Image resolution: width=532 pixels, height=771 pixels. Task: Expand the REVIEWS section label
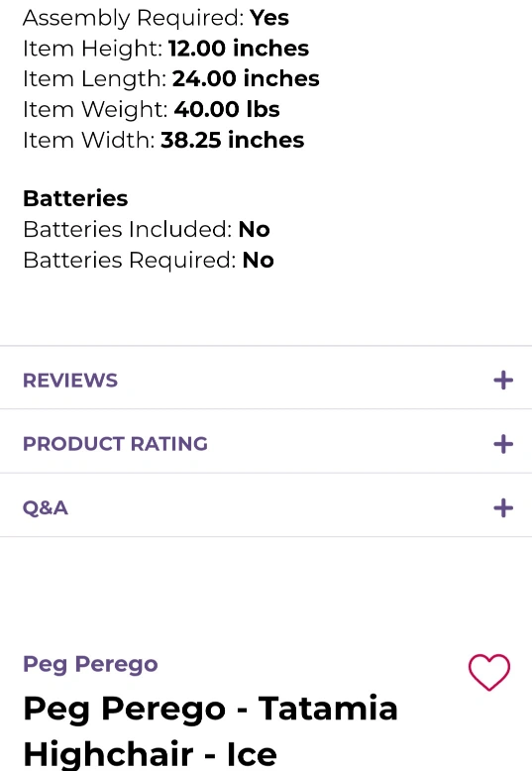point(70,381)
